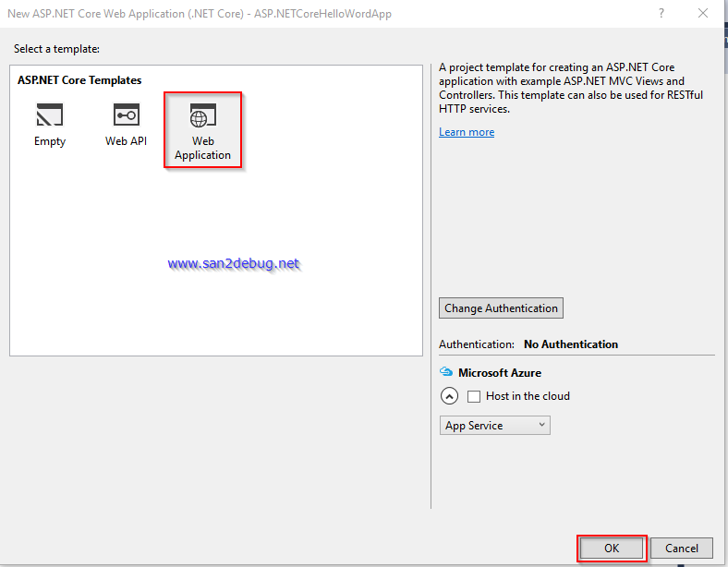
Task: Choose the Web Application template
Action: [x=203, y=130]
